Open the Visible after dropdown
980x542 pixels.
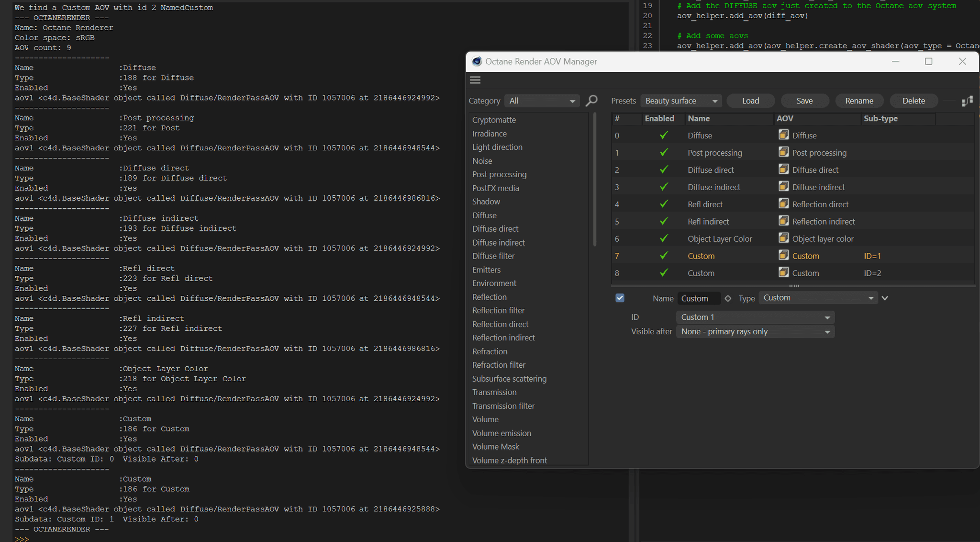pyautogui.click(x=755, y=332)
